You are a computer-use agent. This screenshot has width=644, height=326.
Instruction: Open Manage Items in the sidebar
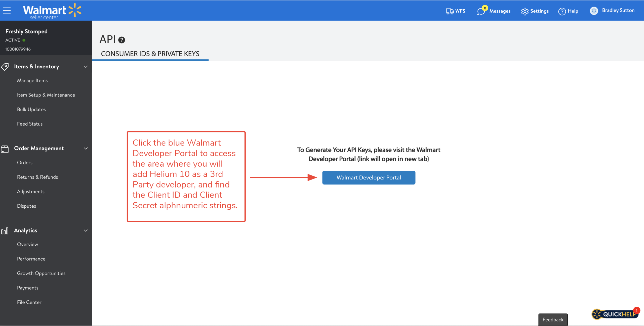[32, 80]
